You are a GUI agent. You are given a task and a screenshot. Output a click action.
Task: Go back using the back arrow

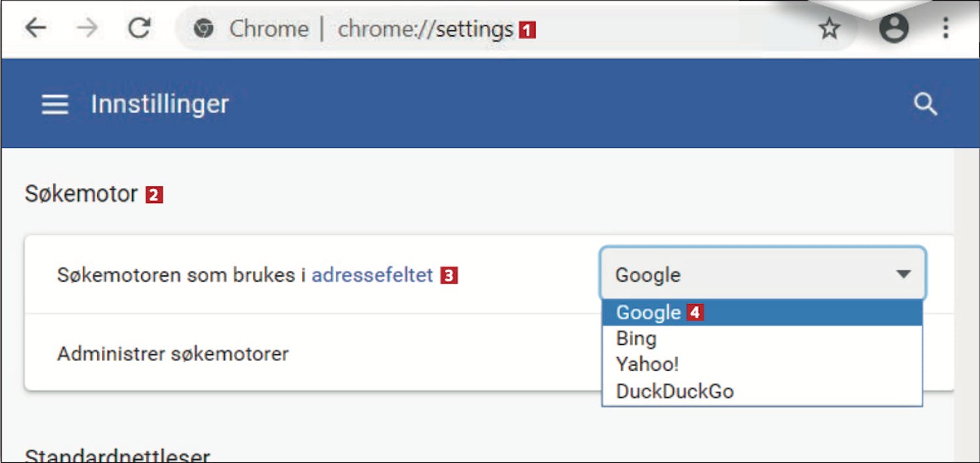36,28
